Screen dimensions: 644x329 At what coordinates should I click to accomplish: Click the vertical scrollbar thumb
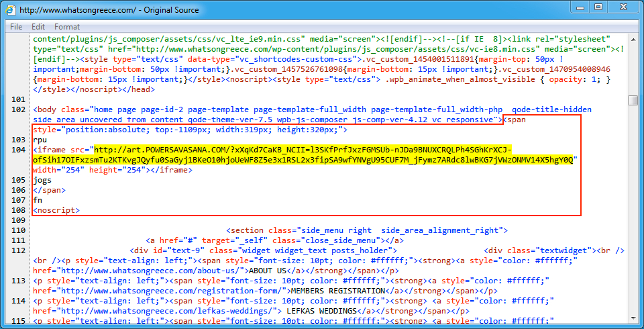(633, 101)
